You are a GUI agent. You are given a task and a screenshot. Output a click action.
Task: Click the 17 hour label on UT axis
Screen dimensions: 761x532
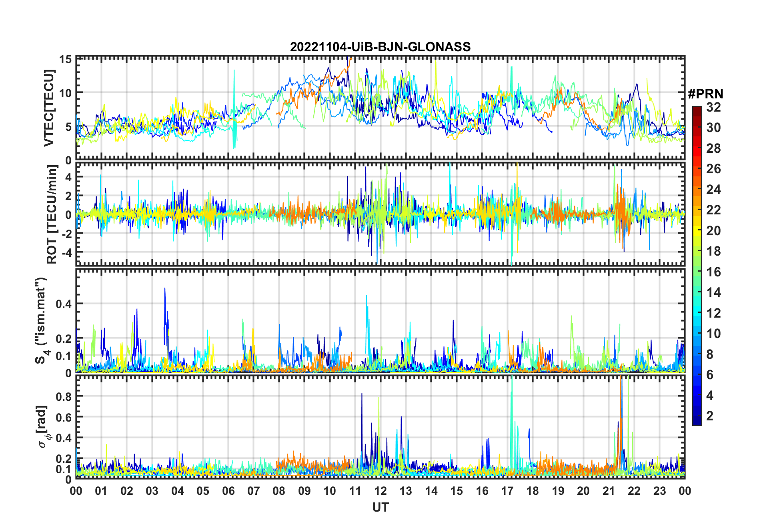[507, 491]
